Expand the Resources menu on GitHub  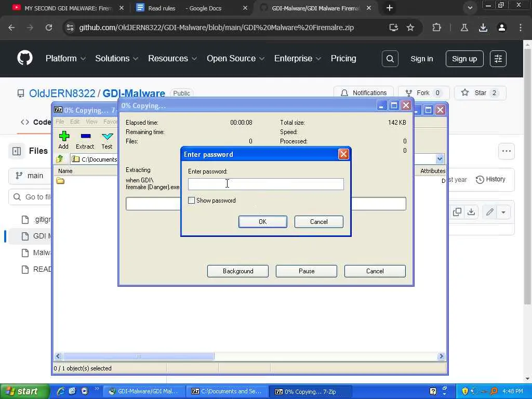[172, 58]
